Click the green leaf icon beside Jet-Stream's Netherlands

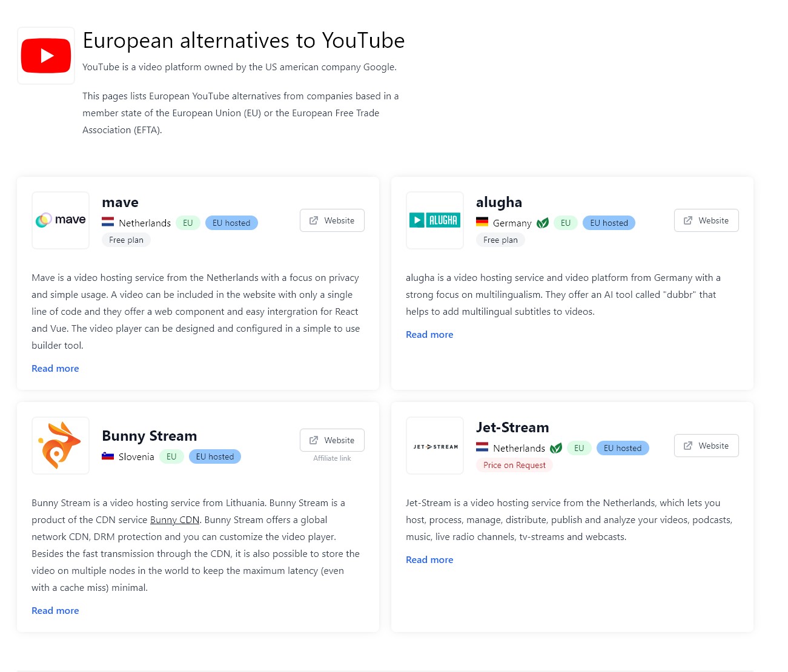[x=556, y=448]
